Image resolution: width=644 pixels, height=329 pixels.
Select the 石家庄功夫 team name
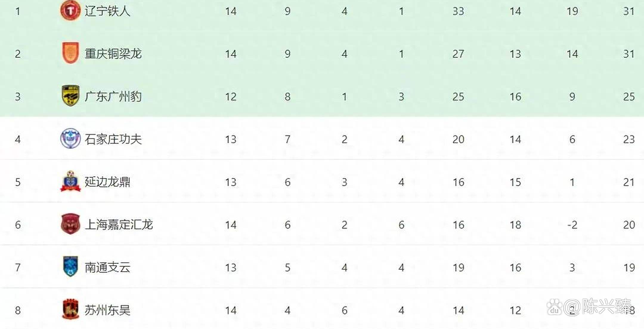coord(113,139)
